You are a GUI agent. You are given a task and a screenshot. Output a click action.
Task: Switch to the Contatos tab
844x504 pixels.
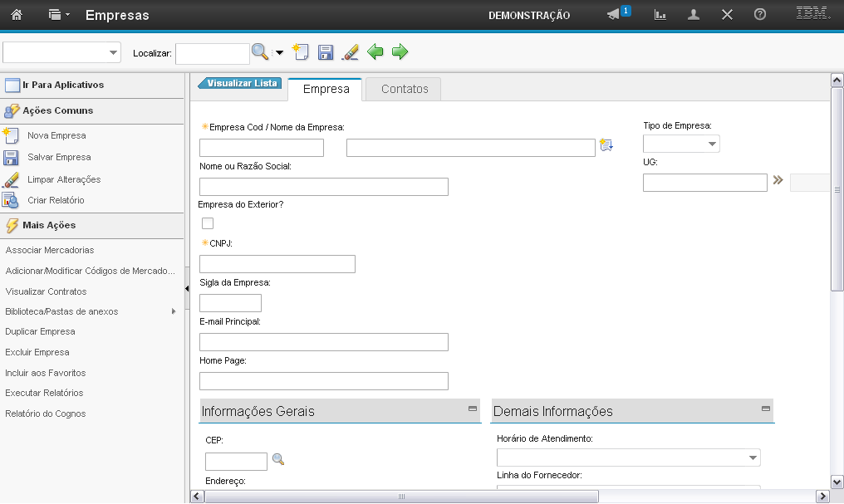pos(405,89)
